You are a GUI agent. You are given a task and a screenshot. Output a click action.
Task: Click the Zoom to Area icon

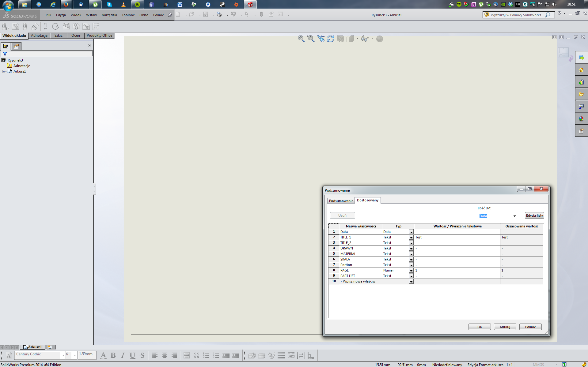click(x=311, y=39)
